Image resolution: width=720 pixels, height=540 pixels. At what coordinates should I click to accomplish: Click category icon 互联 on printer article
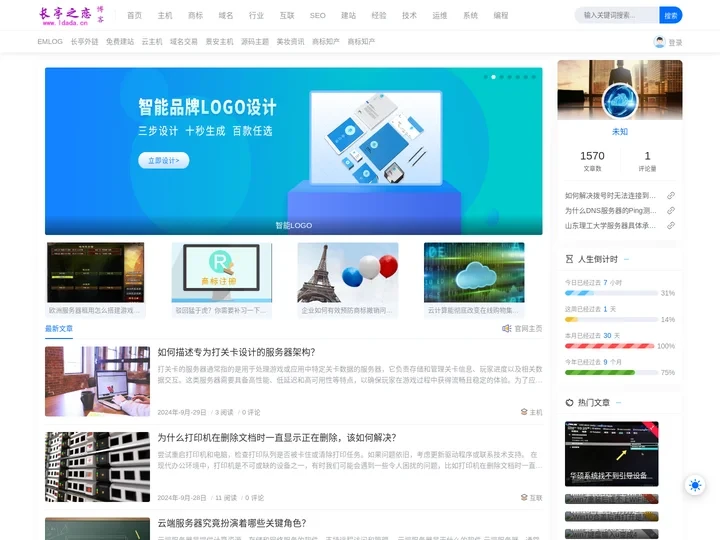[524, 497]
